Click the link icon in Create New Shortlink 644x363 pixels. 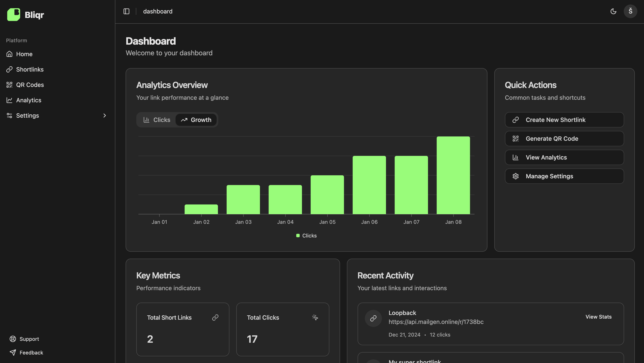(x=515, y=120)
